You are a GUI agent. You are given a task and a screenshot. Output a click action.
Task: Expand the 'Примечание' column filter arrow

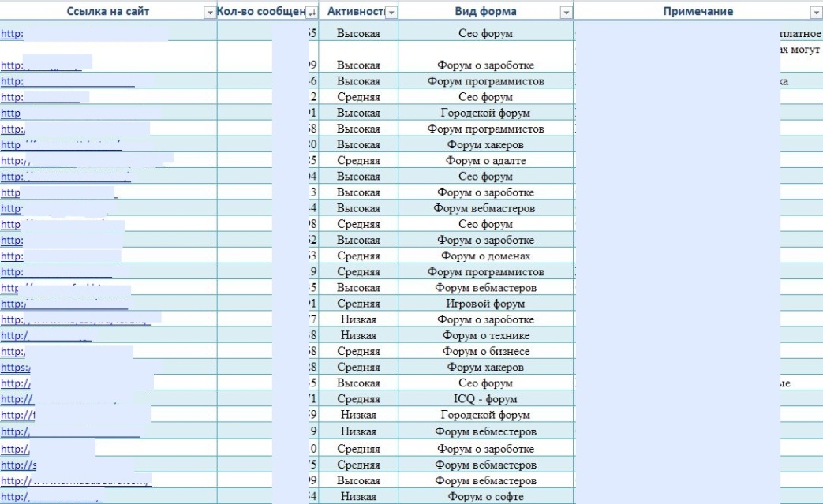coord(816,13)
